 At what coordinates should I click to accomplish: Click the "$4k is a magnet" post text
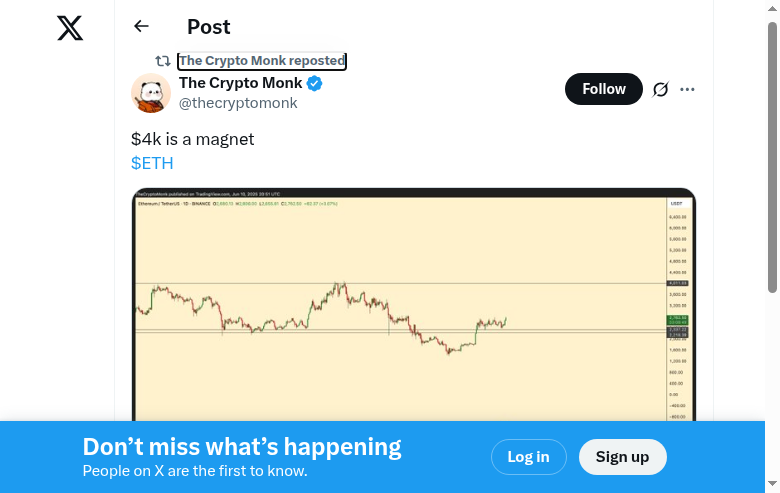193,139
